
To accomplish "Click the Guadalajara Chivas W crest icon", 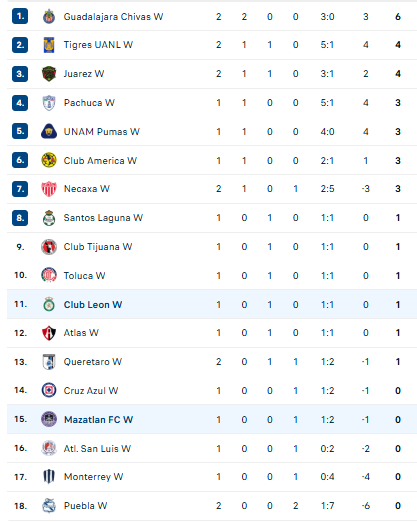I will point(49,16).
